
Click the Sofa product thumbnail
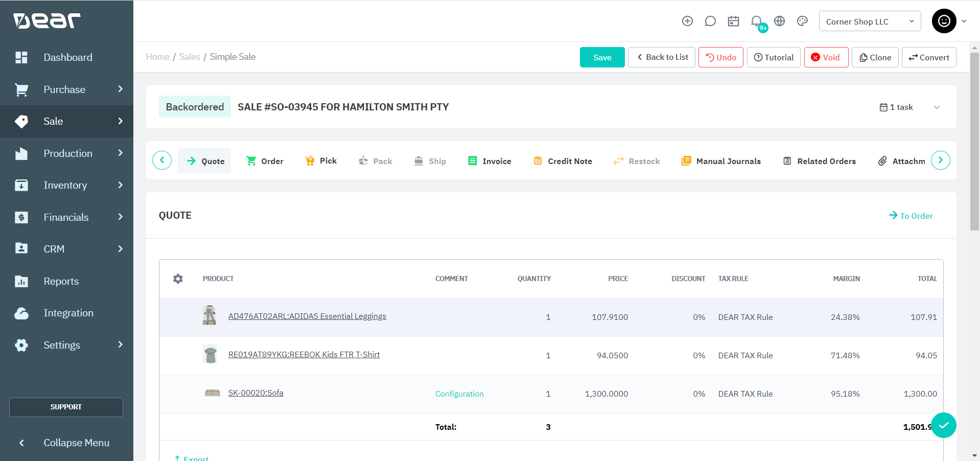[212, 393]
